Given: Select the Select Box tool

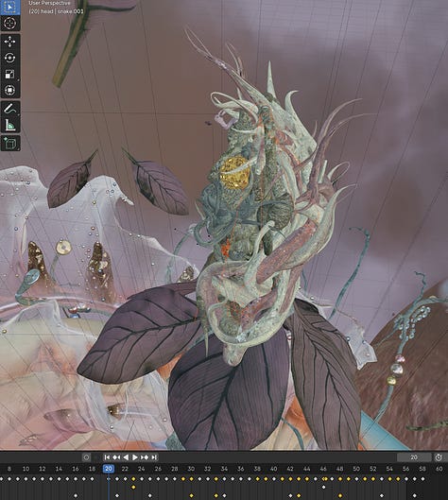Looking at the screenshot, I should [9, 7].
